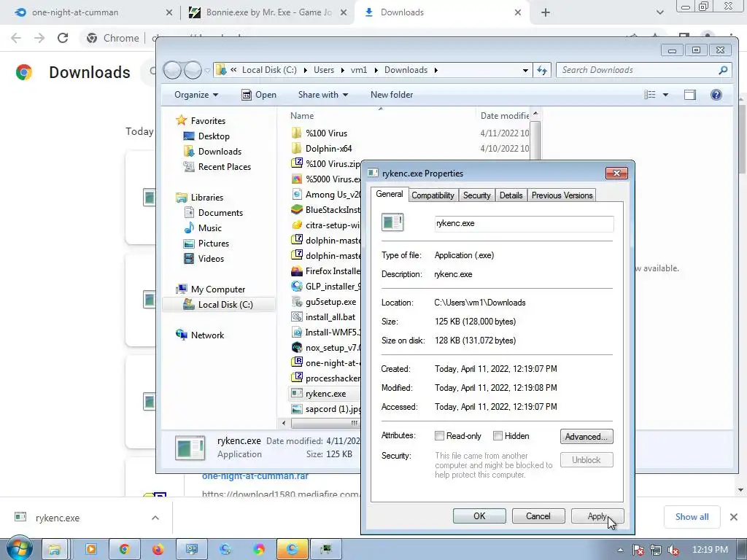Toggle the preview pane icon in Explorer
The image size is (747, 560).
pos(689,95)
